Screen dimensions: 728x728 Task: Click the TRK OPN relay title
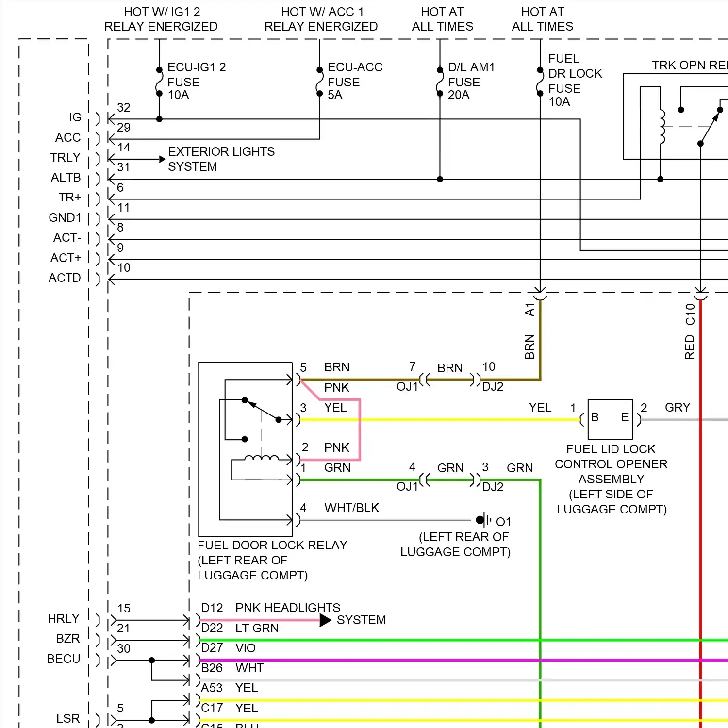(x=690, y=65)
